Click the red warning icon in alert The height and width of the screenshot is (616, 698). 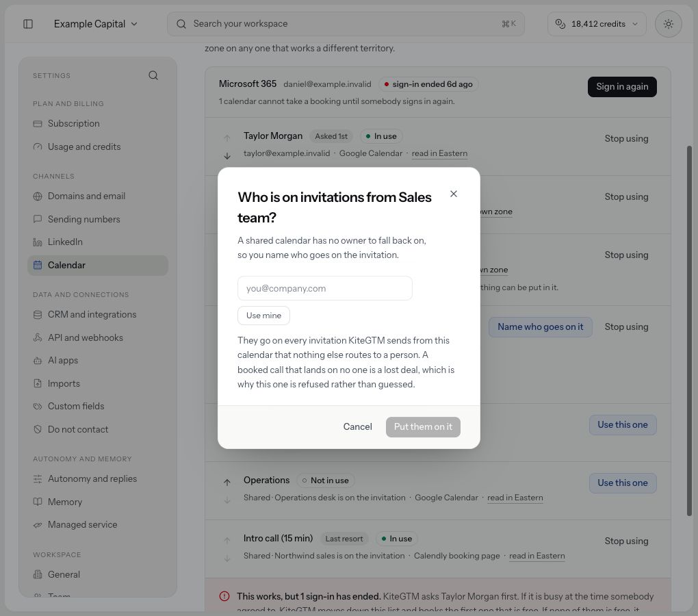coord(224,596)
